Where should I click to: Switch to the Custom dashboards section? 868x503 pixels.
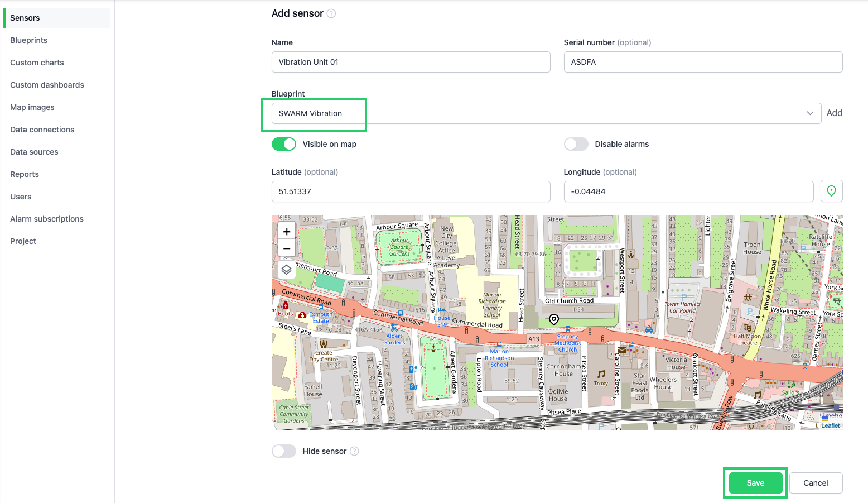(47, 85)
